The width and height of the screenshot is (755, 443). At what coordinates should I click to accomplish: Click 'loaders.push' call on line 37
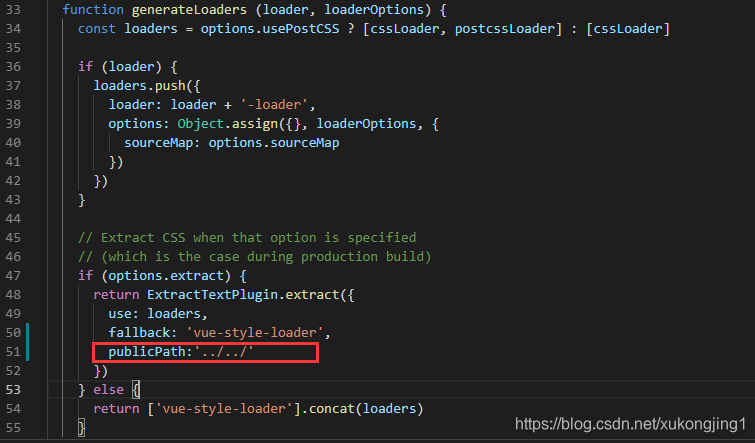point(140,86)
